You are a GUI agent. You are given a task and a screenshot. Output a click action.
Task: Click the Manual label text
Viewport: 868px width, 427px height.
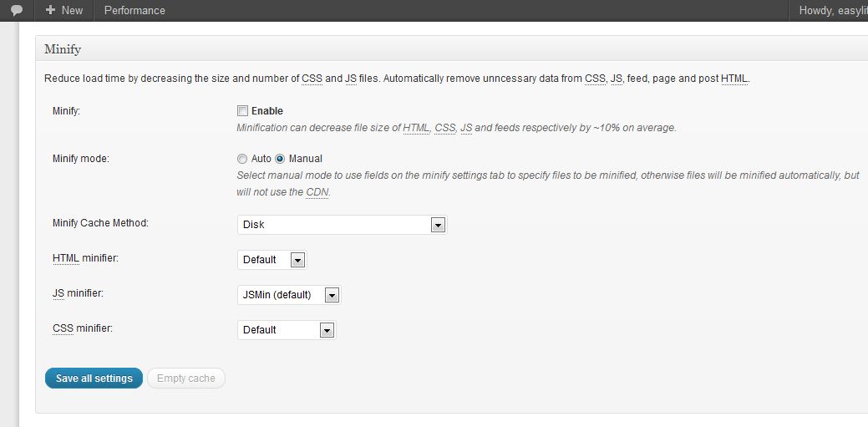[306, 159]
